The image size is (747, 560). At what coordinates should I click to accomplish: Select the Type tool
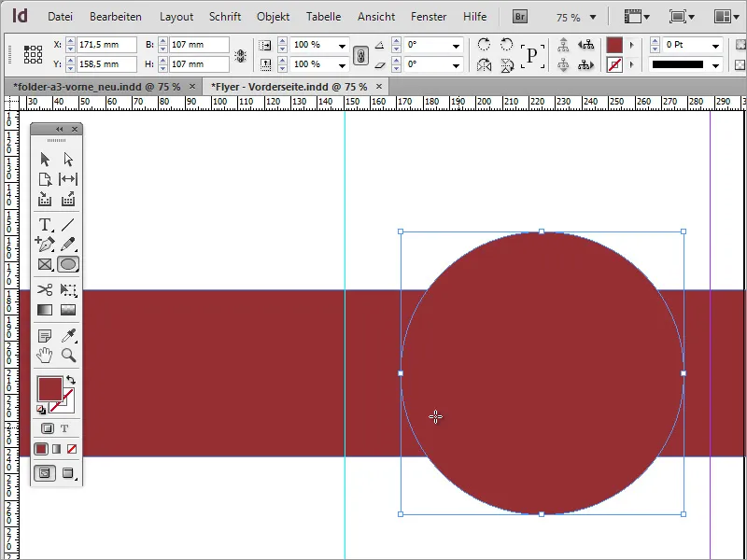click(x=45, y=224)
